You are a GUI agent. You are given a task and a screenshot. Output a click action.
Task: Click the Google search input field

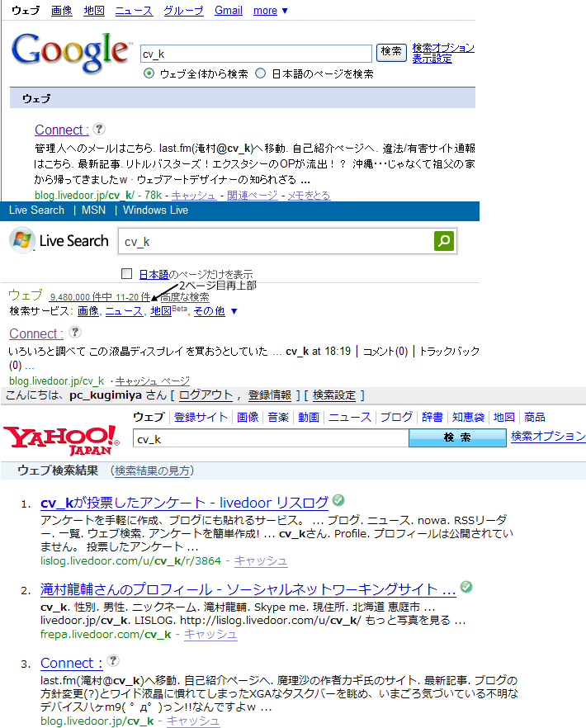[256, 54]
